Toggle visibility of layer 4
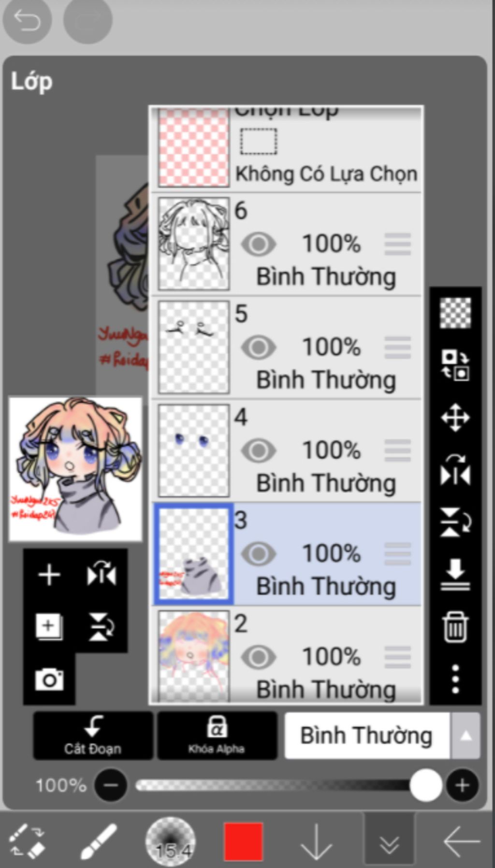This screenshot has height=868, width=495. [x=259, y=451]
